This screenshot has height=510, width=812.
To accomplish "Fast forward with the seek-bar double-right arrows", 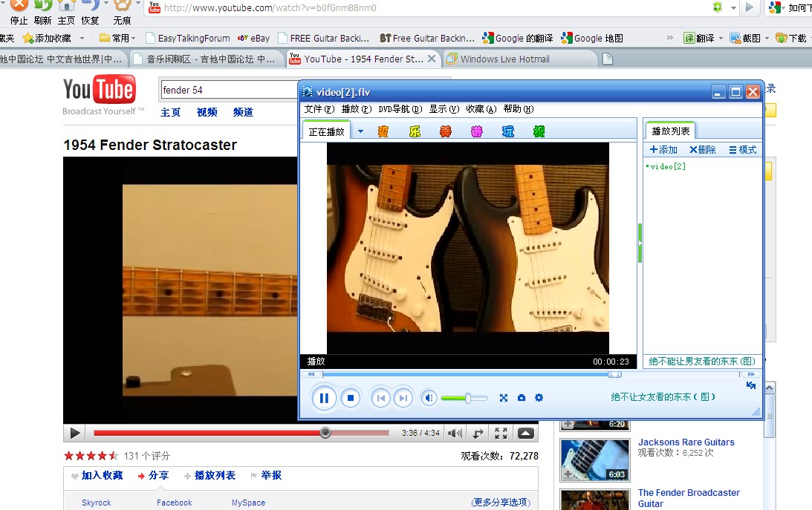I will pos(751,374).
